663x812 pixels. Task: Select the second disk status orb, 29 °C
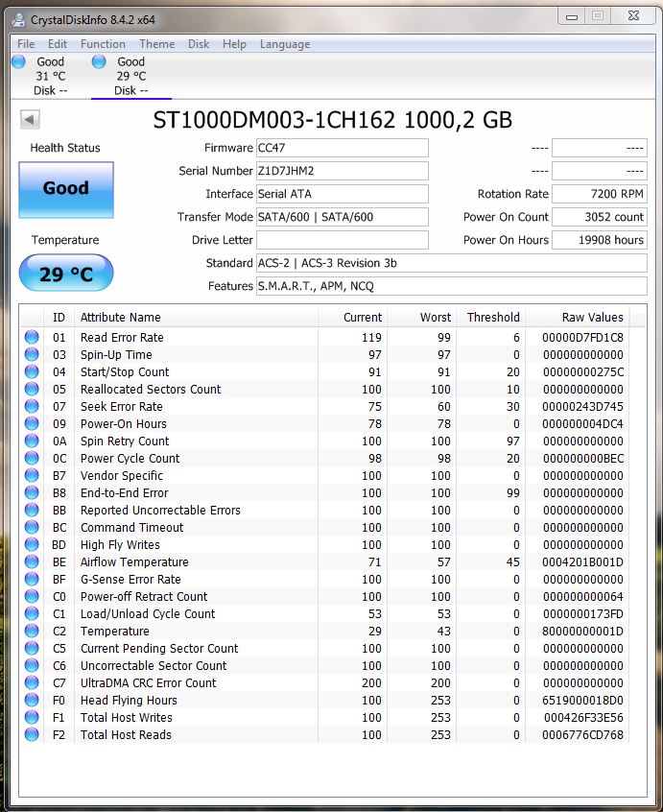[x=99, y=61]
